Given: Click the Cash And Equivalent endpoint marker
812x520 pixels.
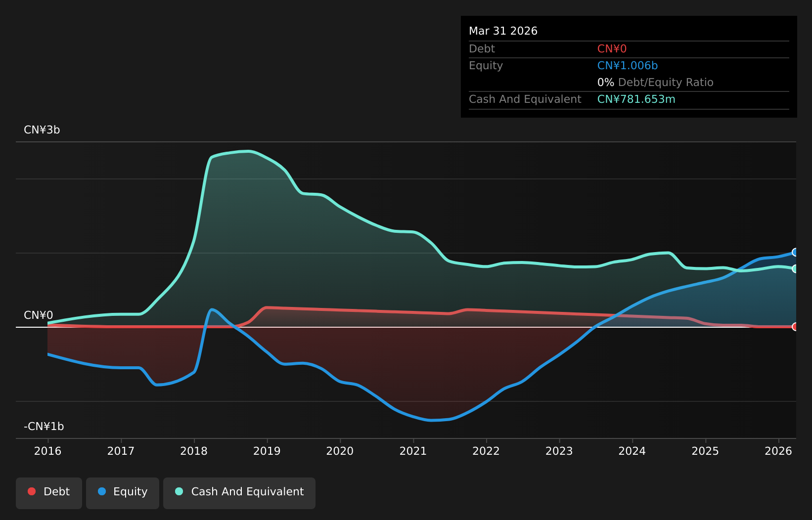Looking at the screenshot, I should (795, 269).
